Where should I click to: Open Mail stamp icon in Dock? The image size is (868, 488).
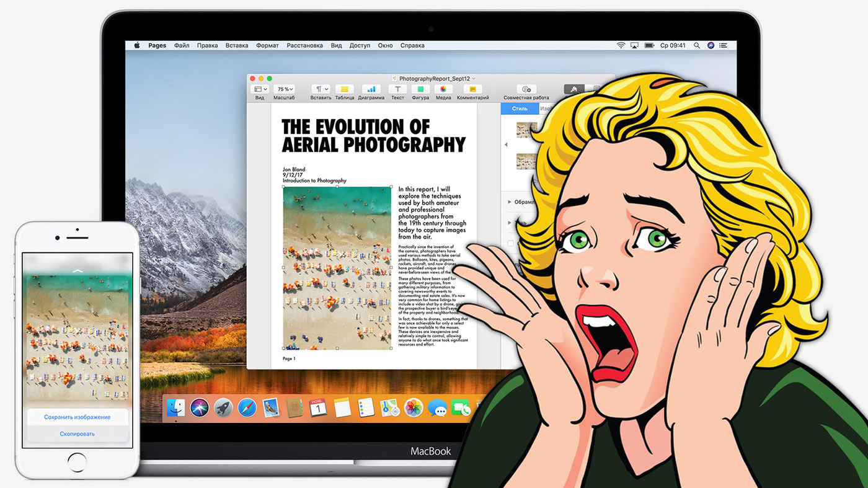point(270,407)
